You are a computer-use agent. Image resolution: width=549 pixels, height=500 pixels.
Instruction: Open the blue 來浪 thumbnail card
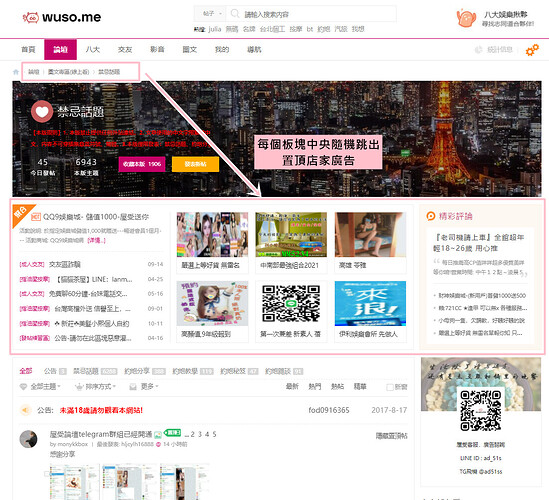pyautogui.click(x=370, y=312)
